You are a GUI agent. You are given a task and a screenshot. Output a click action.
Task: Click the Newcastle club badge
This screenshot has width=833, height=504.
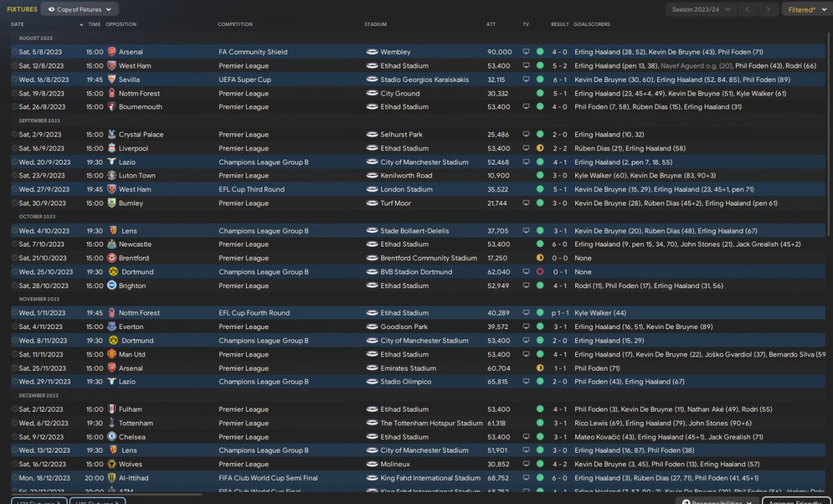click(x=111, y=245)
